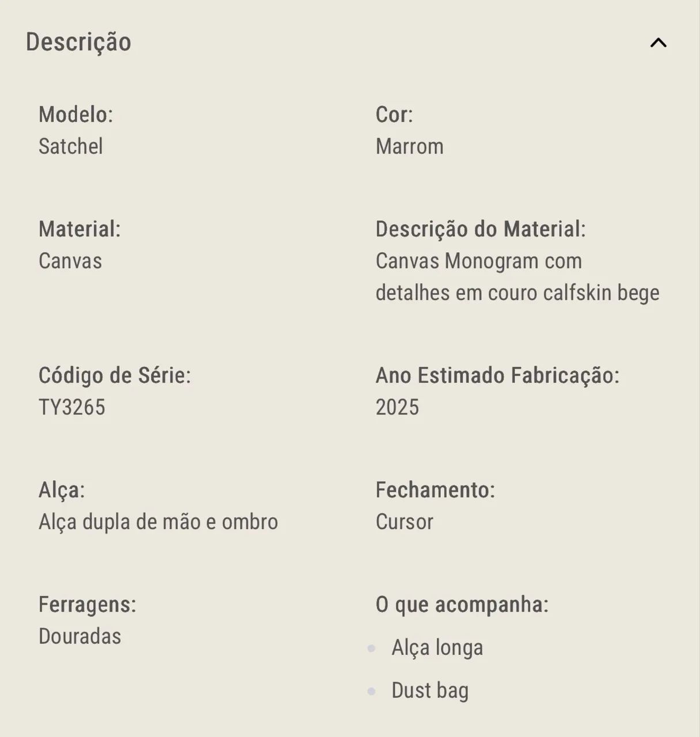Click the Satchel model value
Screen dimensions: 700x737
pos(71,146)
